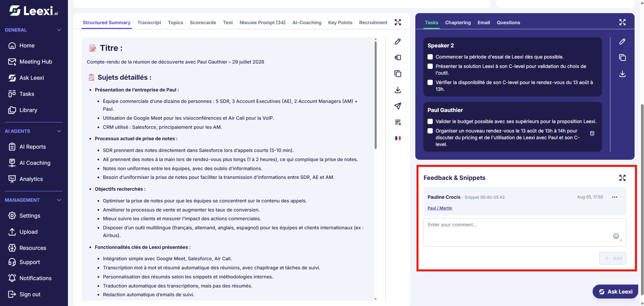644x306 pixels.
Task: Collapse the MANAGEMENT sidebar section
Action: [x=59, y=200]
